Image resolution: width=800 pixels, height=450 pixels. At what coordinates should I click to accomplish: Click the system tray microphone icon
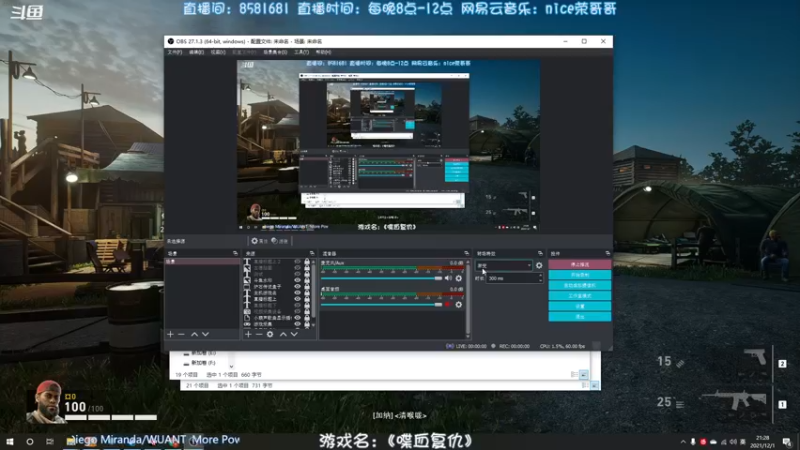tap(693, 442)
